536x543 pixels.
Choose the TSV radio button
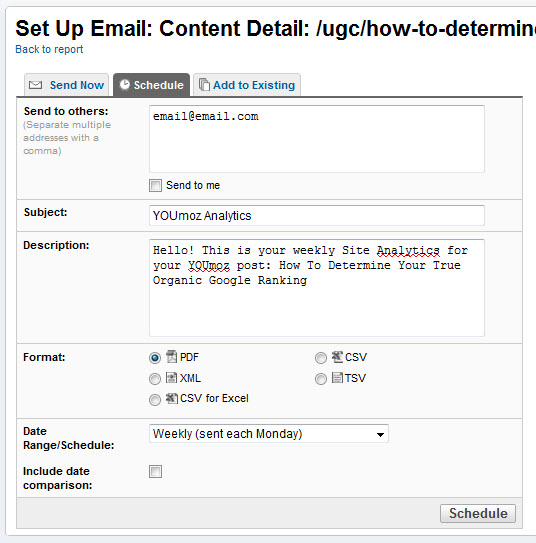pos(321,379)
